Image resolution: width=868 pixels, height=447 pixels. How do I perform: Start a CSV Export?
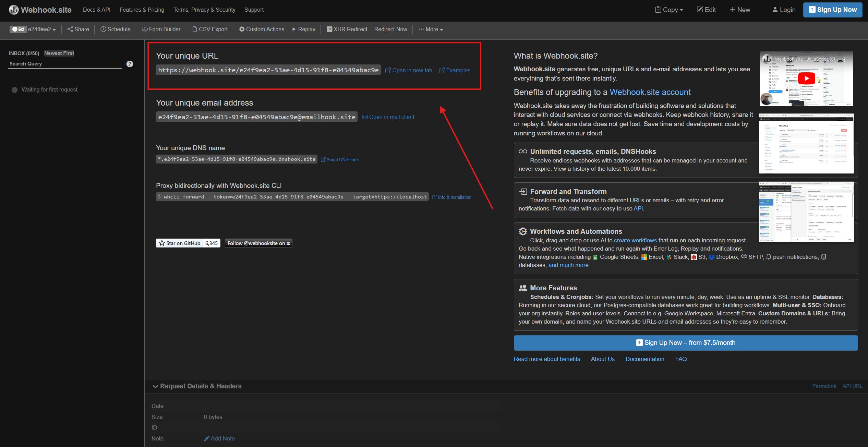pos(210,29)
